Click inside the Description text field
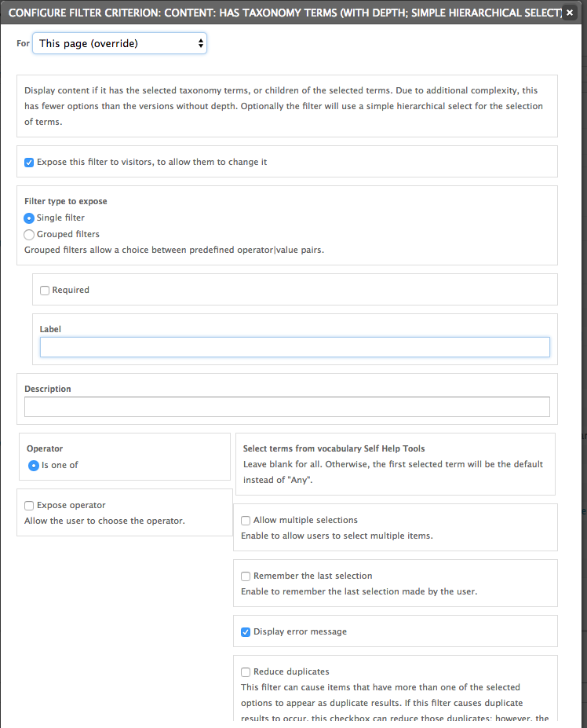 click(286, 407)
